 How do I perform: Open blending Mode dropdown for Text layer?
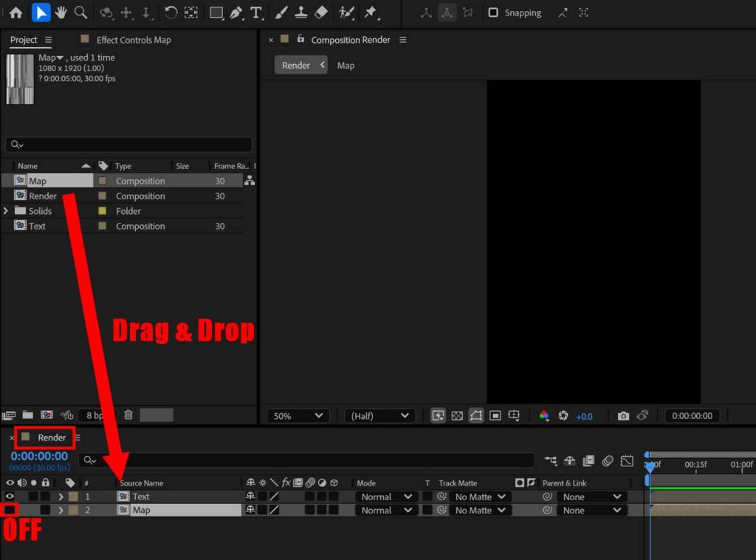pyautogui.click(x=385, y=497)
